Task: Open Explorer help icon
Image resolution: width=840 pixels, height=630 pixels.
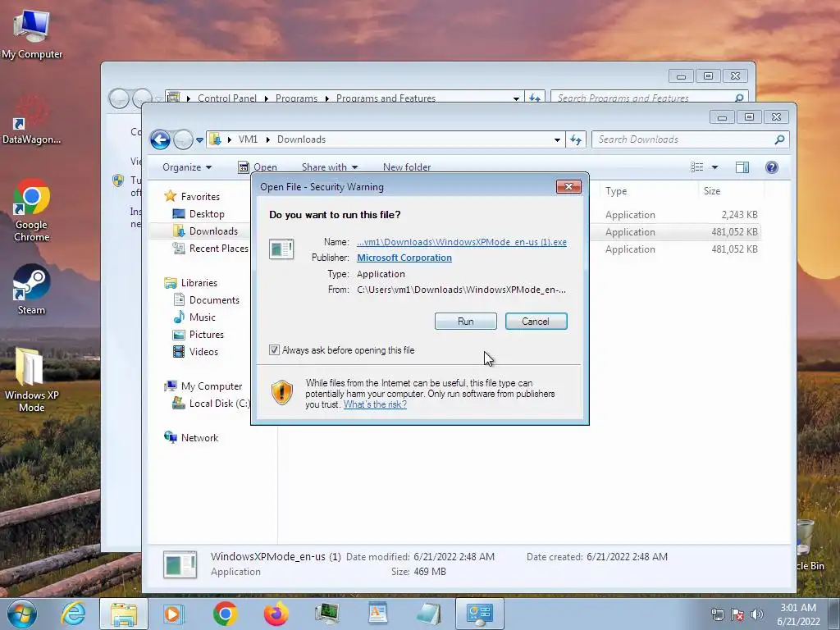Action: pos(771,167)
